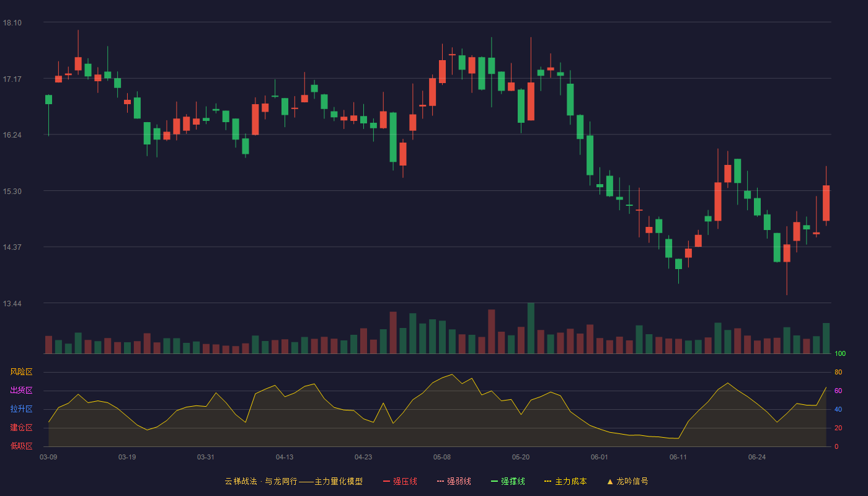This screenshot has width=868, height=496.
Task: Click the 40 indicator scale value
Action: (x=838, y=409)
